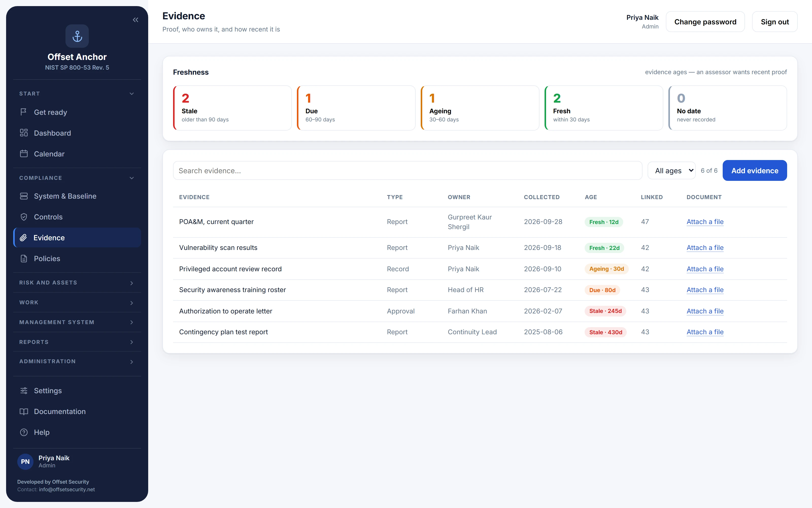Open the All ages filter dropdown
812x508 pixels.
671,170
